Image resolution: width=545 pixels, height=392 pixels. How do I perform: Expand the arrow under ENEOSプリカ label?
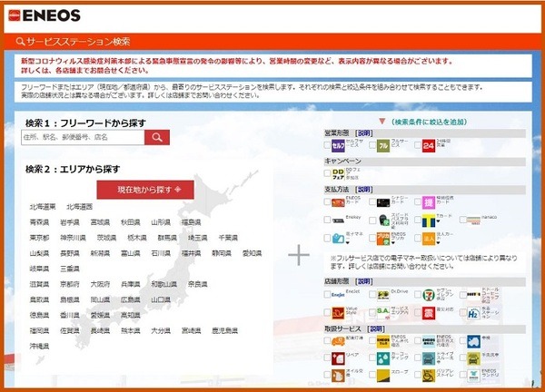(393, 242)
